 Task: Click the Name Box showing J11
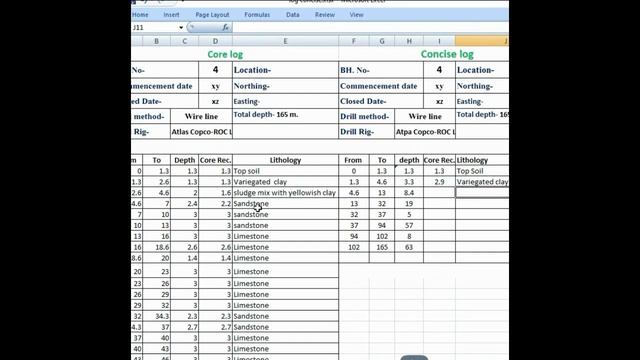155,28
